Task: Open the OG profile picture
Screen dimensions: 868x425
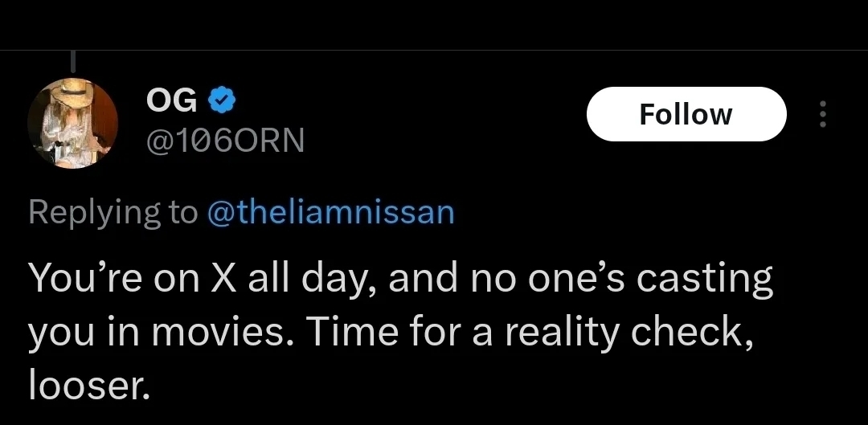Action: [72, 123]
